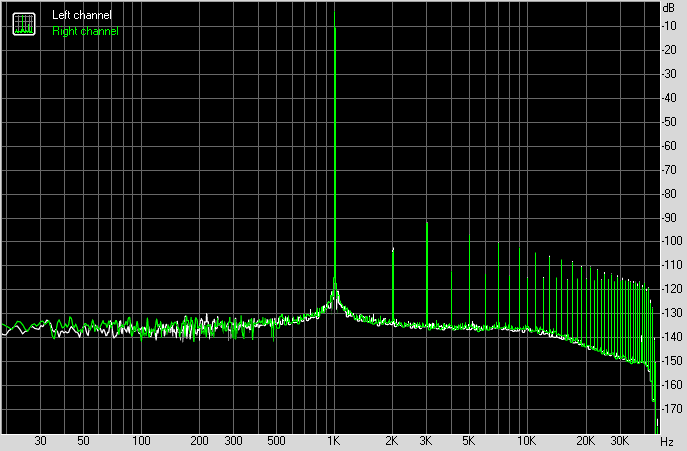Click the -50 dB scale label
The image size is (687, 451).
[669, 121]
